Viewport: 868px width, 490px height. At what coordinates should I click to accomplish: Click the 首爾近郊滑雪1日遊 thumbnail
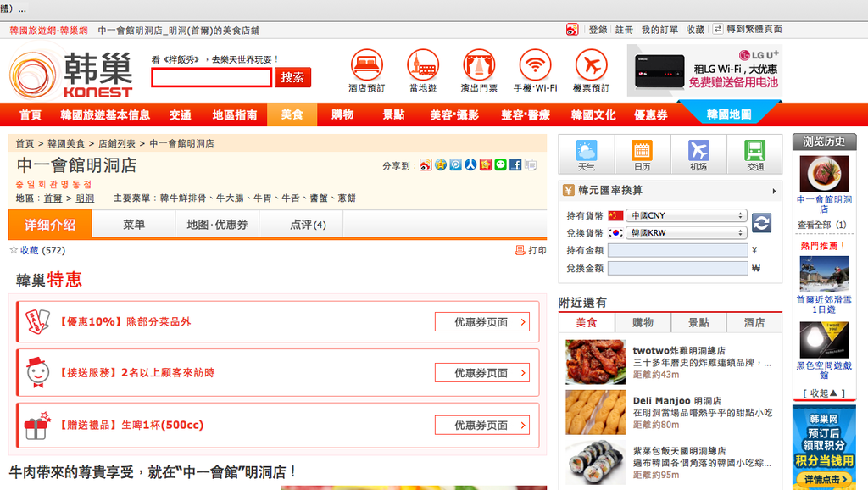coord(824,274)
